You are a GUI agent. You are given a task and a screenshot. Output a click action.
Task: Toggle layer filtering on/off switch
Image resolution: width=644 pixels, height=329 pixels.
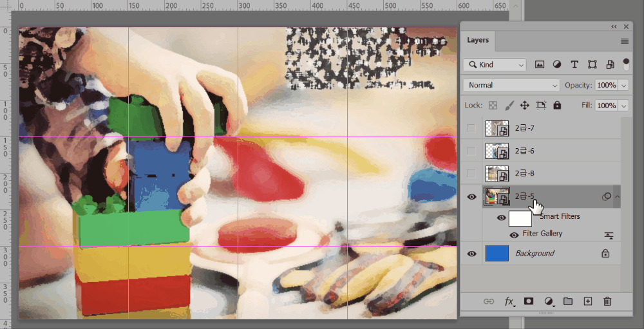[x=626, y=64]
